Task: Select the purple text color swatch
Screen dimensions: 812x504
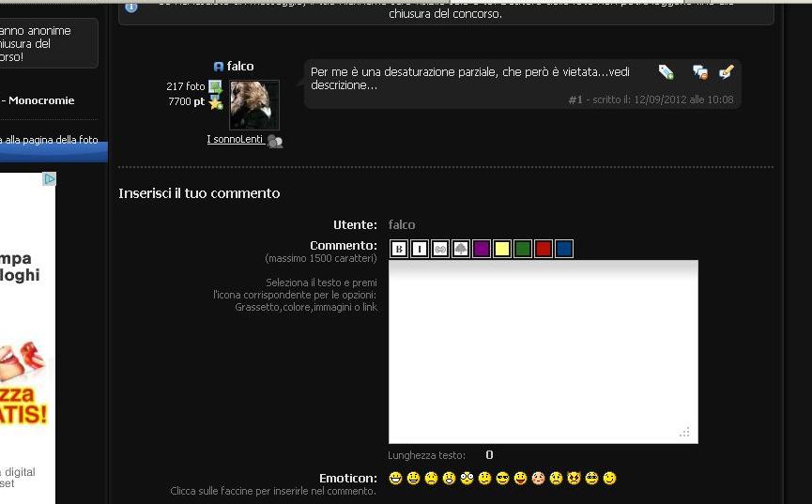Action: [x=482, y=249]
